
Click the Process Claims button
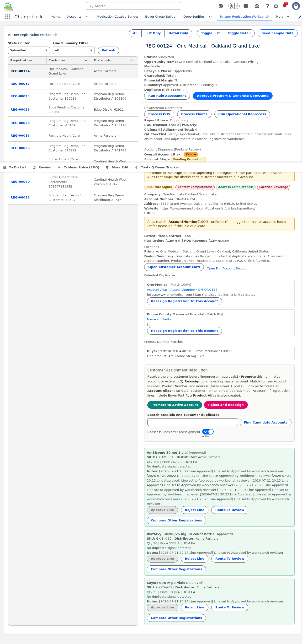194,114
